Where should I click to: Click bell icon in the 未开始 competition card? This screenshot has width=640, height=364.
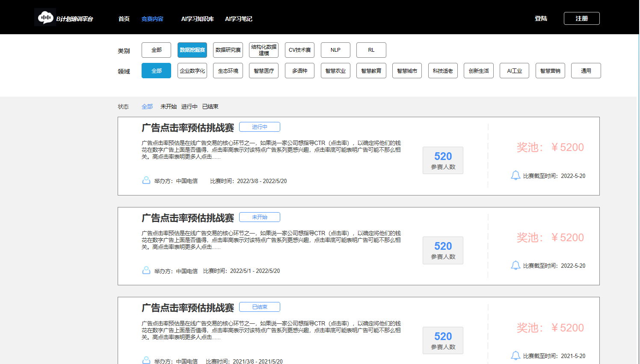(516, 265)
